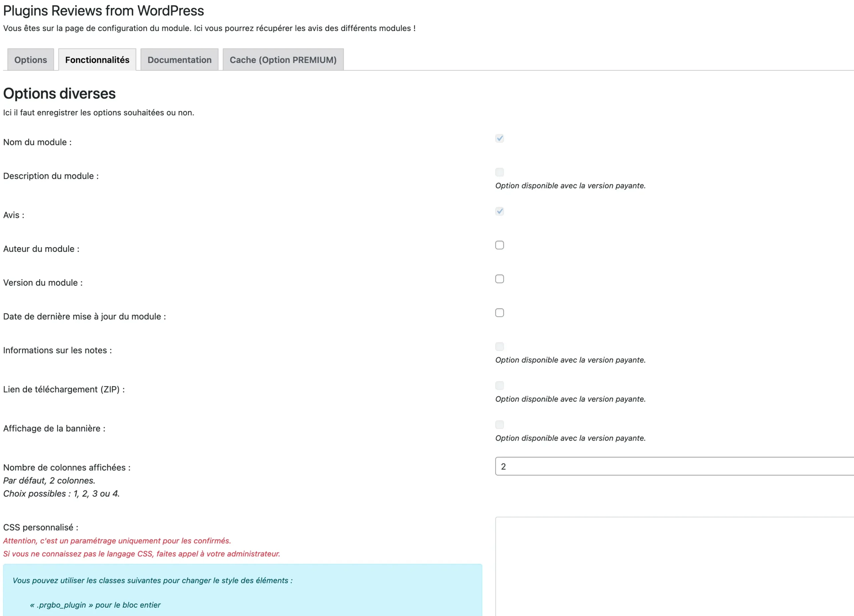Click the Lien de téléchargement (ZIP) checkbox

coord(499,386)
